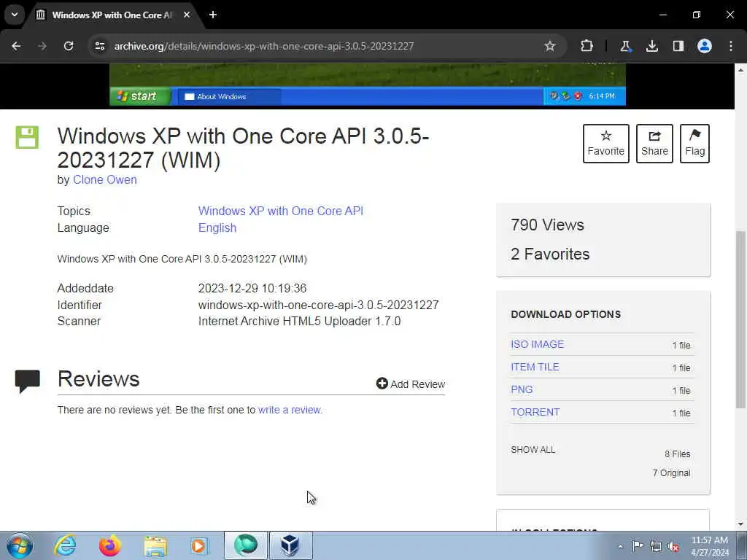Click the green floppy disk software icon
The width and height of the screenshot is (747, 560).
tap(27, 137)
